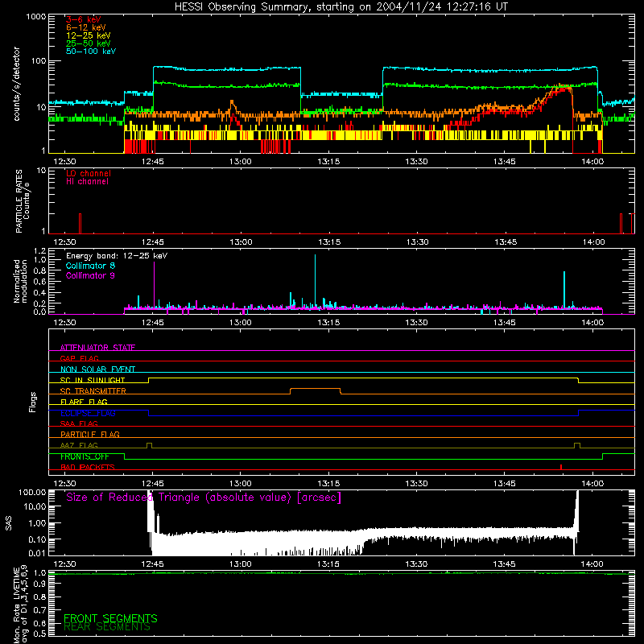
Task: Click 'Energy band: 12-25 keV' text
Action: click(117, 256)
